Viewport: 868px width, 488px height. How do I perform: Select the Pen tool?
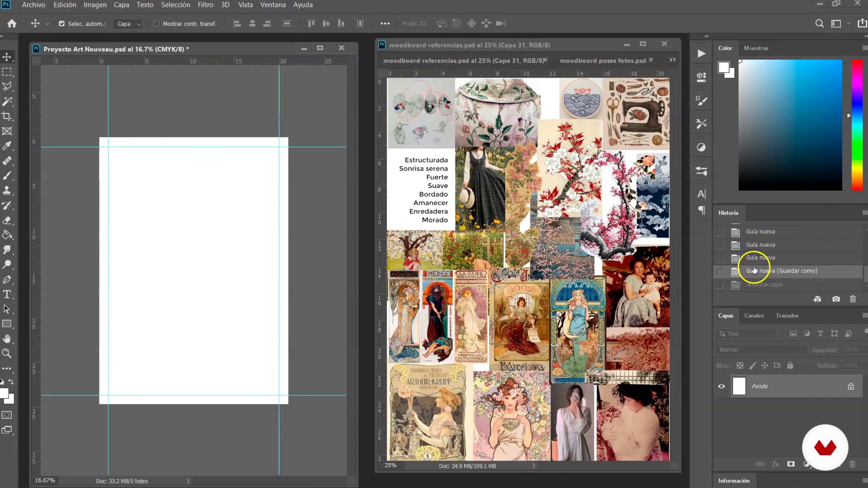click(x=7, y=279)
